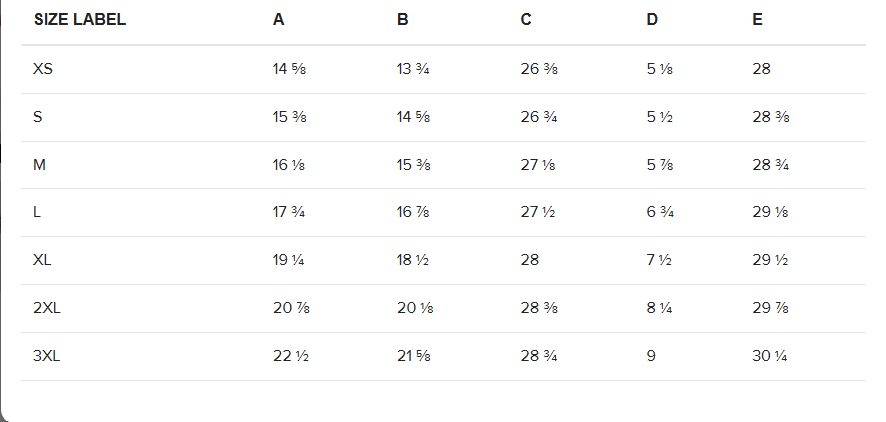Click the value 9 in 3XL row
Viewport: 886px width, 422px height.
coord(651,356)
